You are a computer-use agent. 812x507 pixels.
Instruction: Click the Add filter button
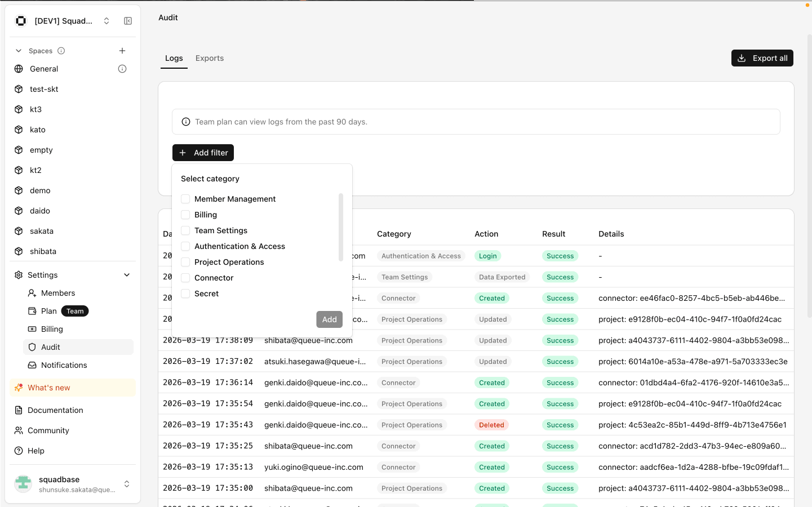203,152
